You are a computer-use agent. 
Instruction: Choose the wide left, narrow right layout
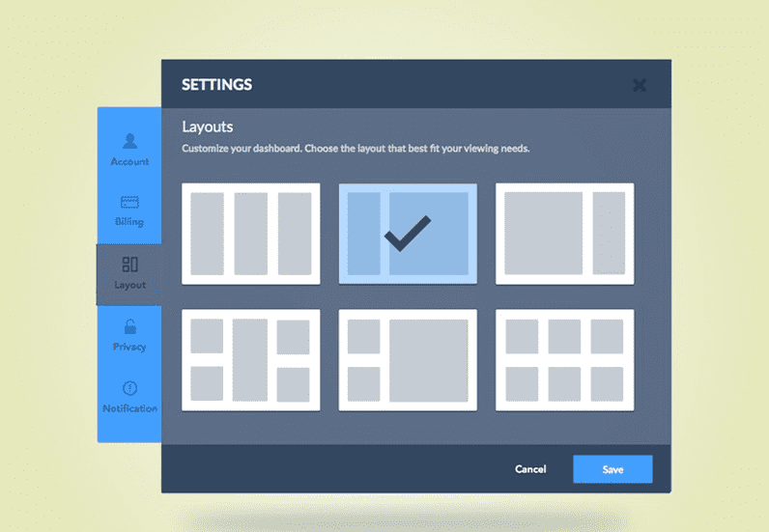click(x=564, y=234)
